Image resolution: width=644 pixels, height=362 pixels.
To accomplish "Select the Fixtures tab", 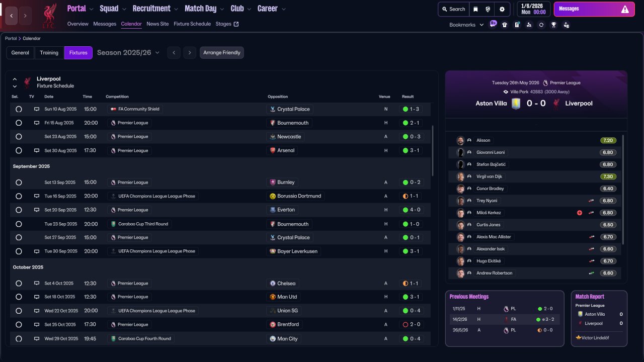I will (x=78, y=53).
